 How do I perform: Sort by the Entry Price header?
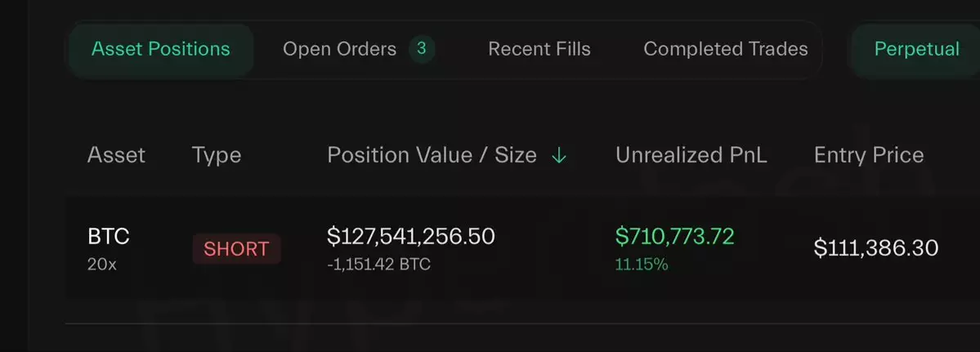click(x=869, y=155)
